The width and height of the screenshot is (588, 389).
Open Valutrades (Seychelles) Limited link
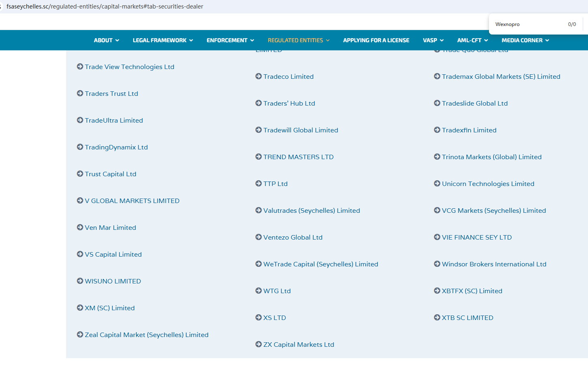coord(311,210)
